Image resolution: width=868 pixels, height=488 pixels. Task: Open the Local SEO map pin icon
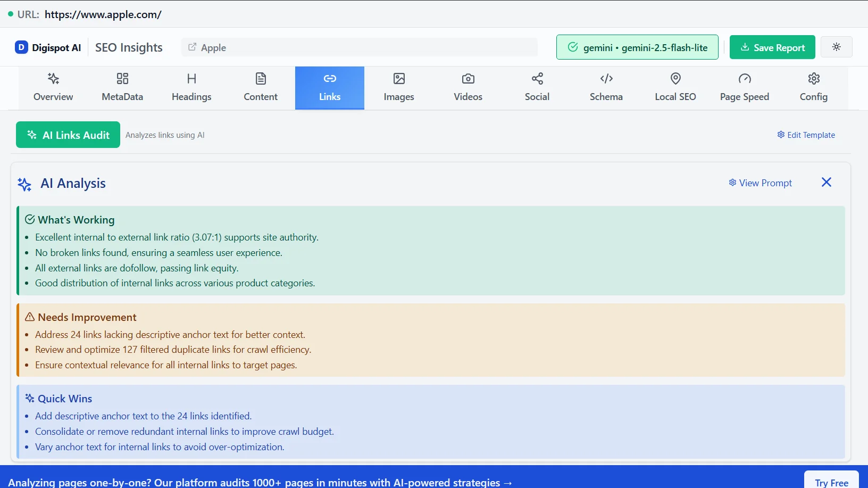[675, 79]
